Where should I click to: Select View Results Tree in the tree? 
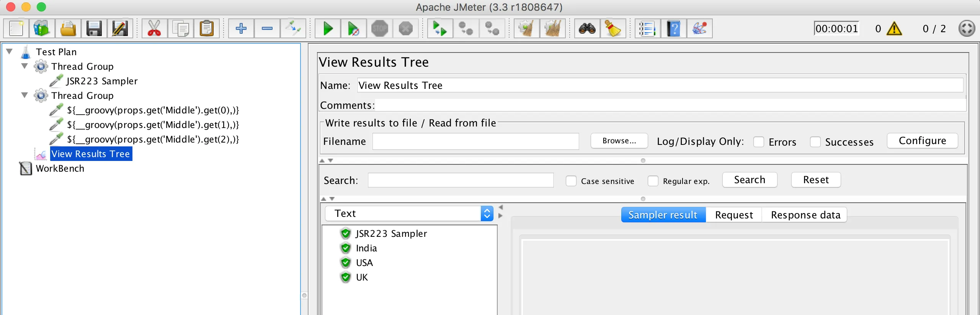pyautogui.click(x=91, y=154)
